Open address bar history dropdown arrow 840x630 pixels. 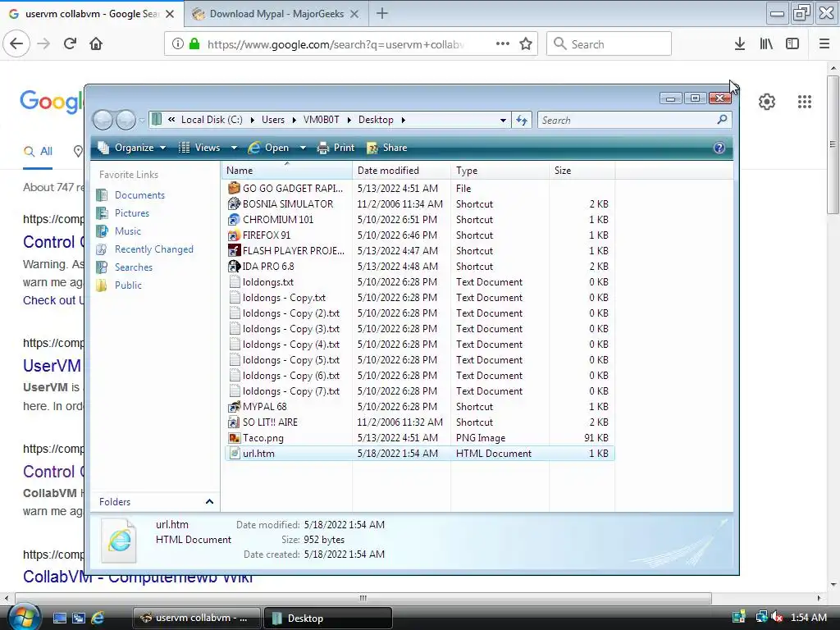pyautogui.click(x=503, y=121)
